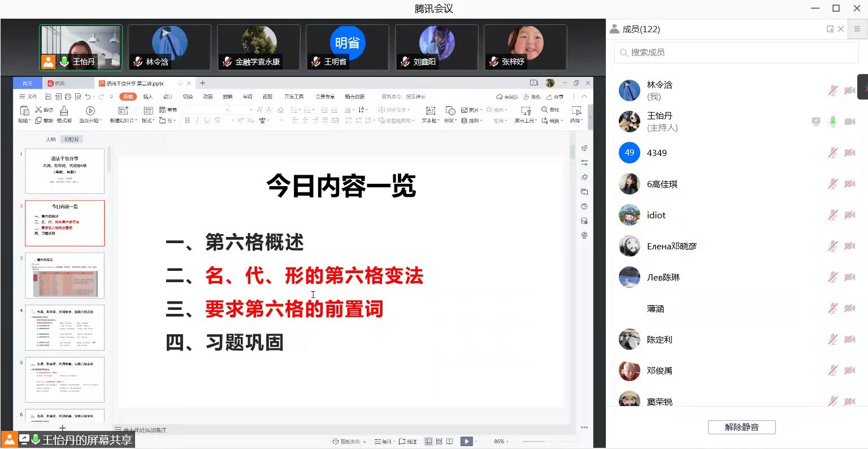The image size is (868, 449).
Task: Switch to the Design (设计) ribbon tab
Action: pos(168,97)
